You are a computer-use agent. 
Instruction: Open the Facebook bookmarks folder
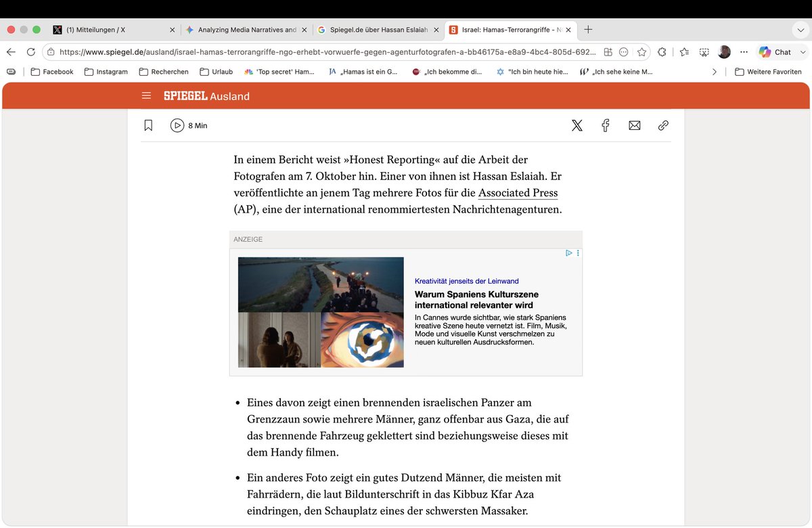click(52, 72)
